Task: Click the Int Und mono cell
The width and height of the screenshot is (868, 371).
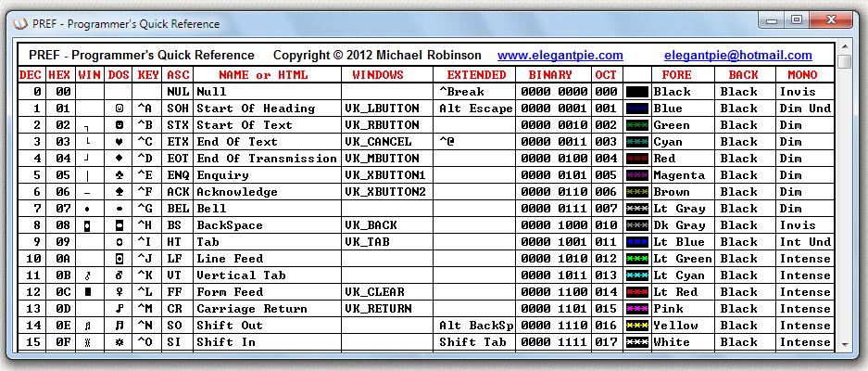Action: [x=804, y=242]
